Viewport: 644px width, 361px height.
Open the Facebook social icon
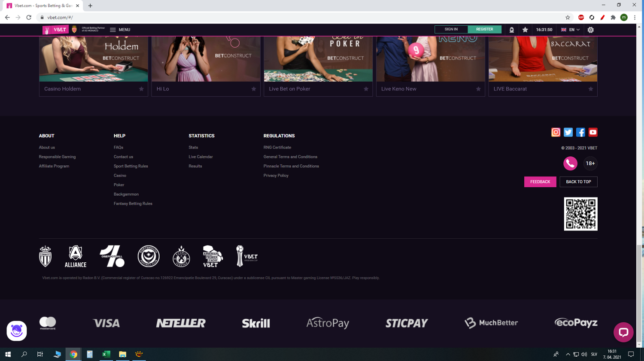pos(580,132)
